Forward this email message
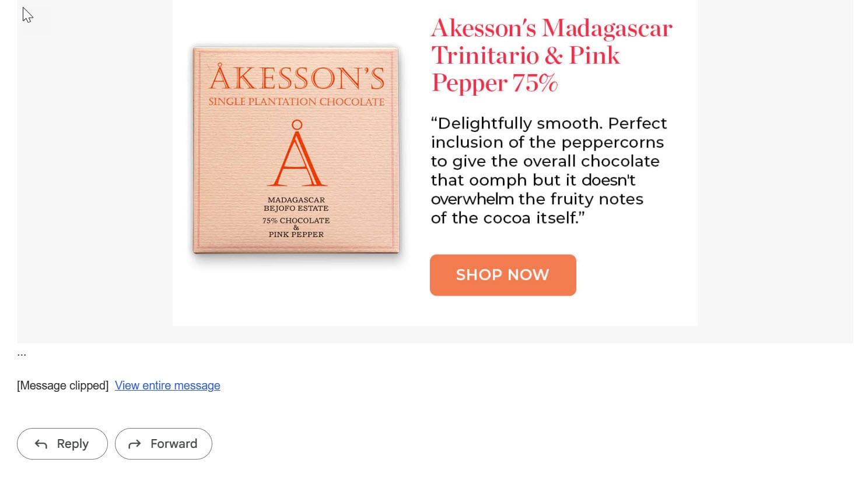This screenshot has width=868, height=480. coord(163,444)
